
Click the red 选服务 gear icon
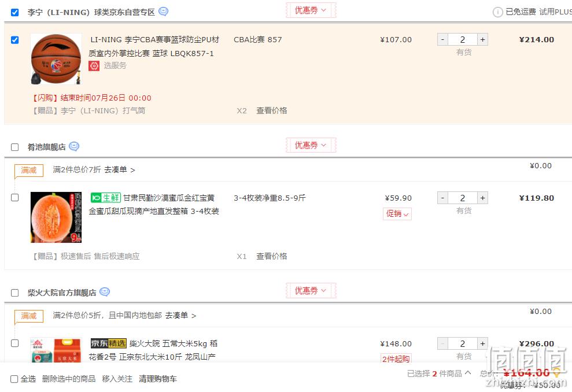pos(94,66)
